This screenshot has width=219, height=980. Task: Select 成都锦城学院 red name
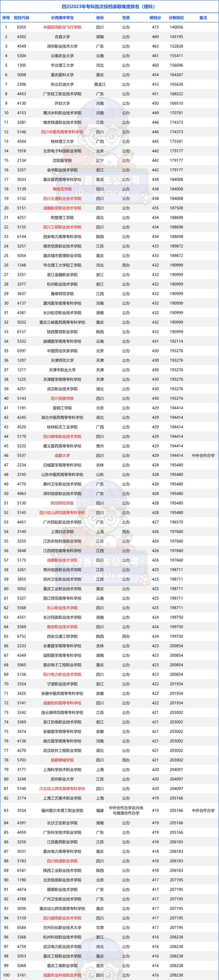click(x=62, y=760)
